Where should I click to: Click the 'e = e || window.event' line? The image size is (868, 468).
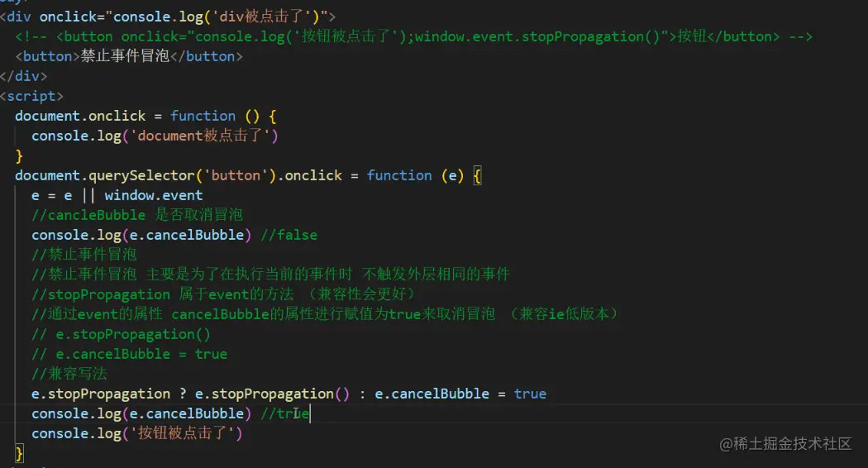click(x=117, y=195)
